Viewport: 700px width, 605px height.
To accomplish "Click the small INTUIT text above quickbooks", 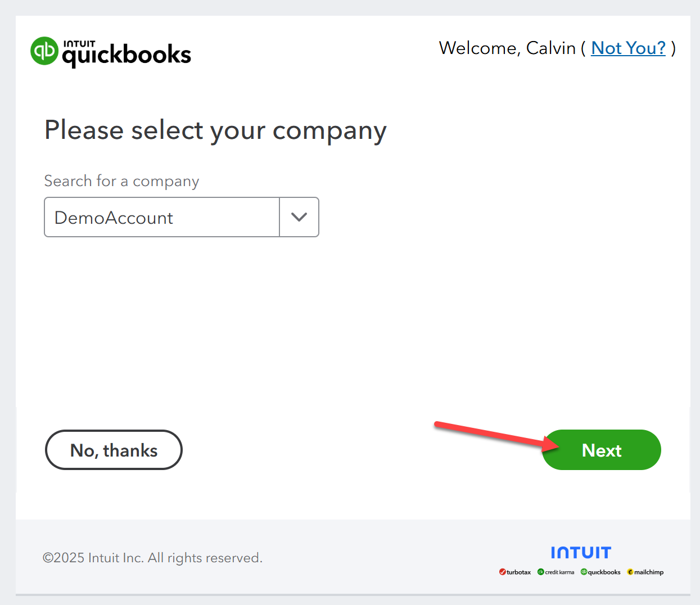I will coord(79,44).
